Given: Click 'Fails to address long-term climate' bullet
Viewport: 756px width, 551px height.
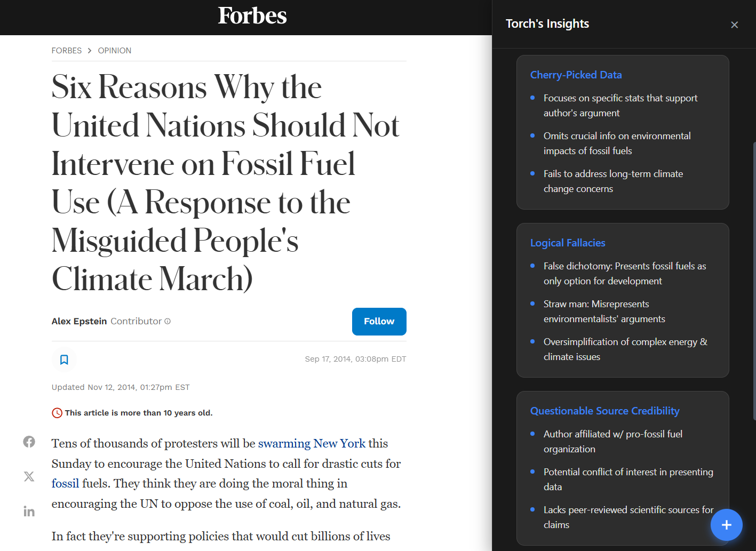Looking at the screenshot, I should (x=613, y=181).
